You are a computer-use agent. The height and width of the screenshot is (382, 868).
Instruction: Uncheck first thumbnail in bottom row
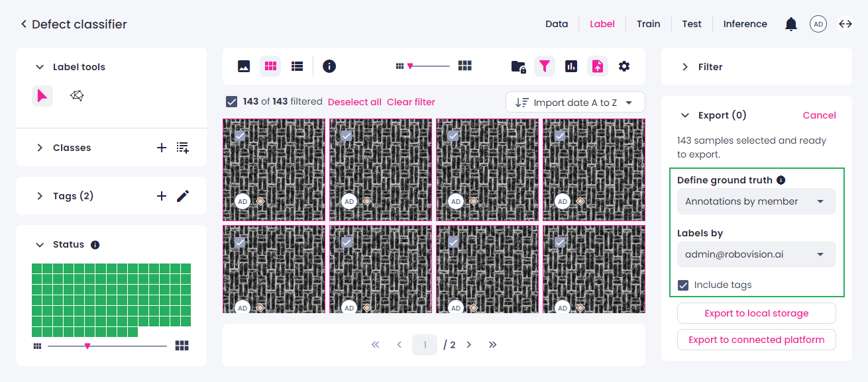[x=240, y=242]
